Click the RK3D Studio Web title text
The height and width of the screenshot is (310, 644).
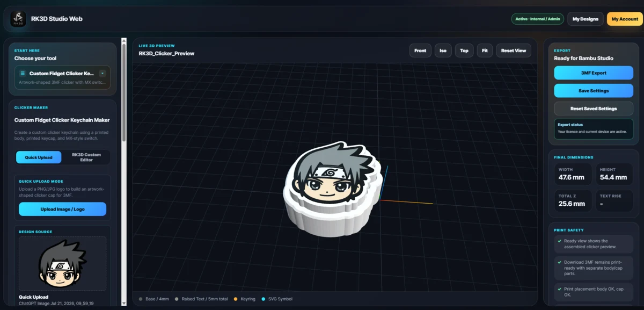57,19
